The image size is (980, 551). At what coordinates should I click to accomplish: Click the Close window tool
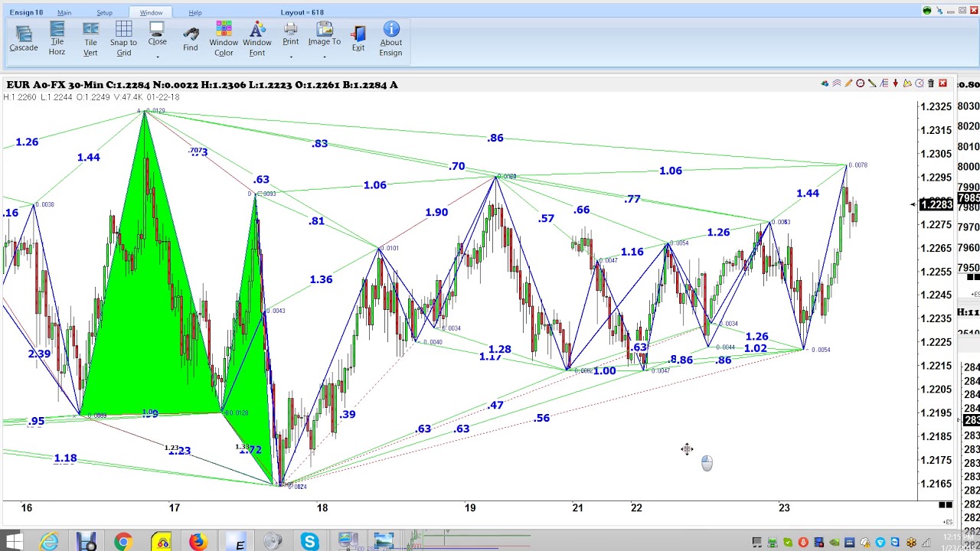[157, 34]
